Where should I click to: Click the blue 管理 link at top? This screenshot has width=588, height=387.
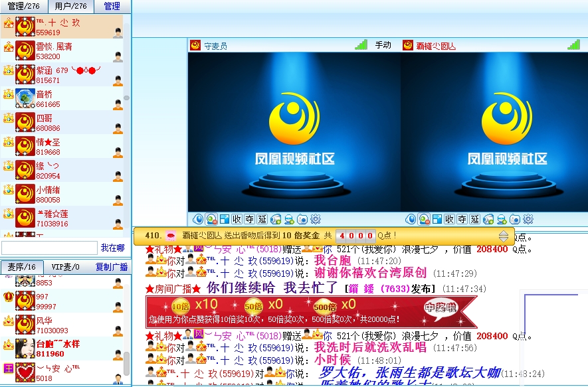(x=112, y=7)
